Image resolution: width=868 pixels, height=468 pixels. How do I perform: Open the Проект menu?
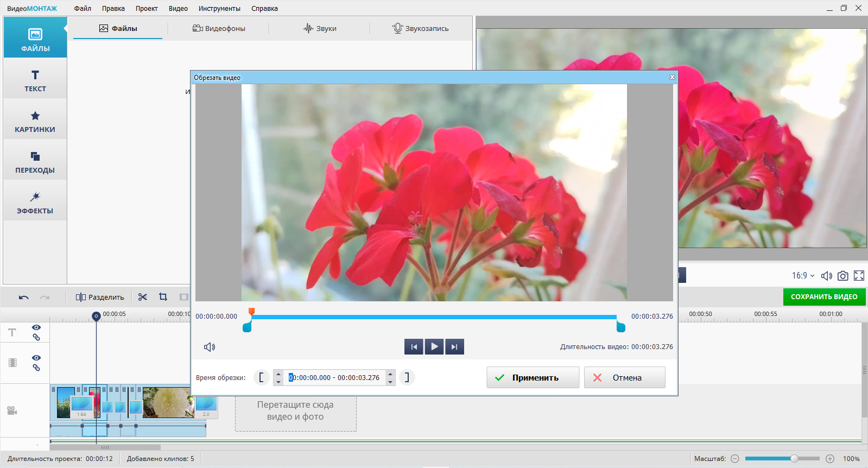(147, 9)
